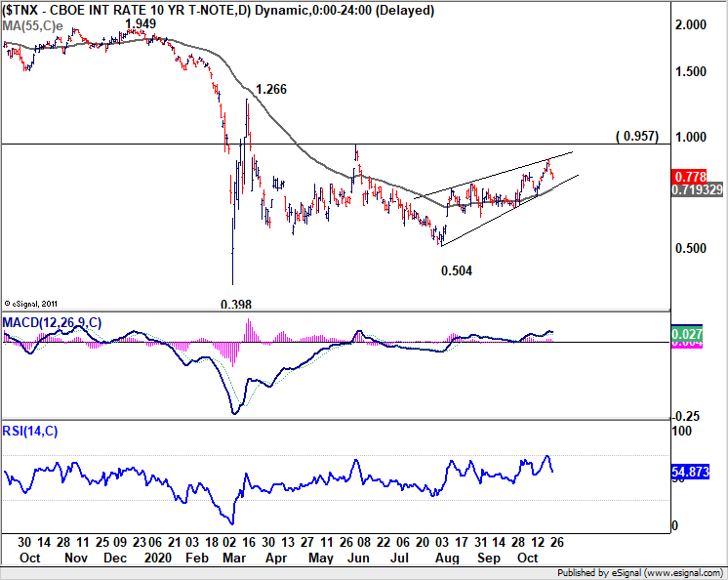Select the MACD(12,26,9,C) study label
The width and height of the screenshot is (728, 580).
[x=52, y=322]
